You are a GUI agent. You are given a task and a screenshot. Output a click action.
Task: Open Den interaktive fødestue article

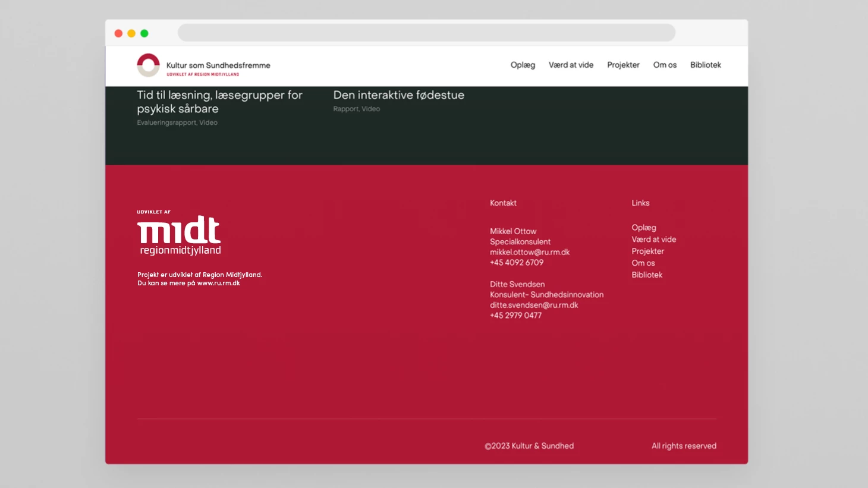[398, 95]
